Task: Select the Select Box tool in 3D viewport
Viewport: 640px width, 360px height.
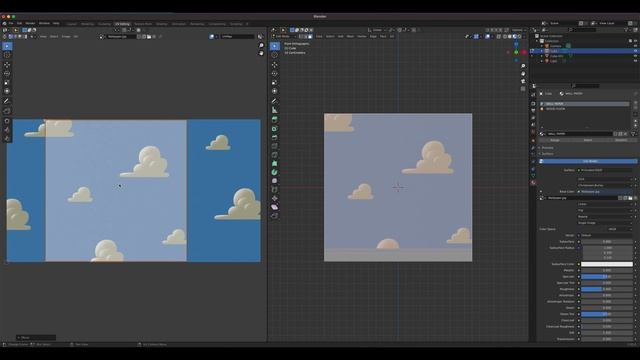Action: coord(275,46)
